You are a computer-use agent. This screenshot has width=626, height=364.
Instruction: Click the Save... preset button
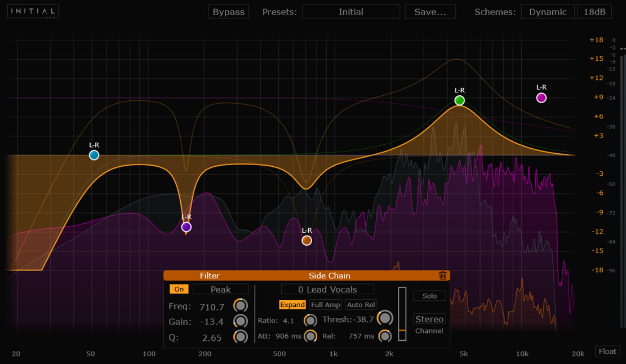point(430,12)
